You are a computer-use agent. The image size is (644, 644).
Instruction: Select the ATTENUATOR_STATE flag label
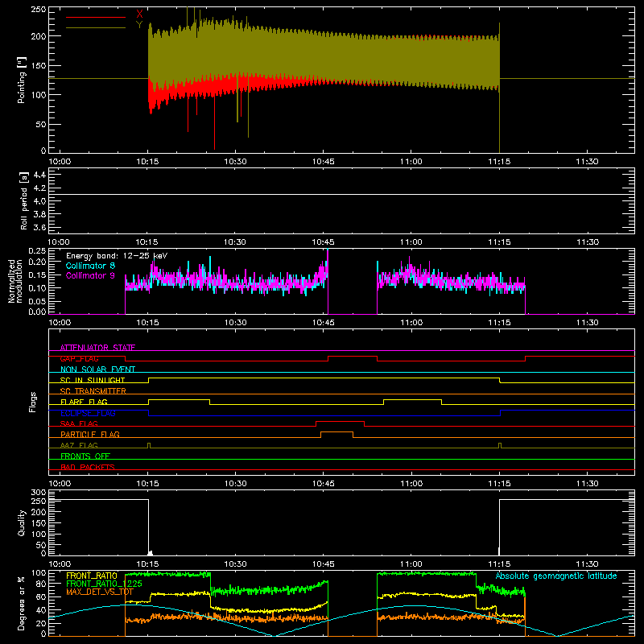[97, 348]
